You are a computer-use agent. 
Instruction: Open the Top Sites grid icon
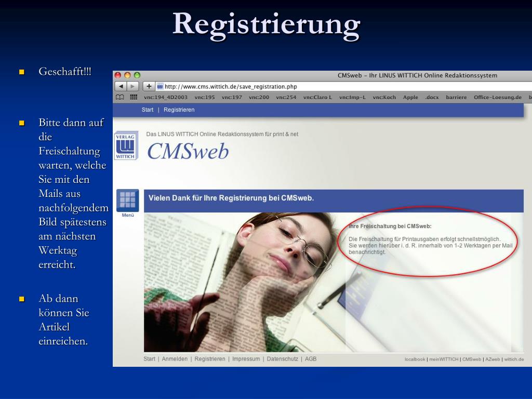pyautogui.click(x=134, y=97)
